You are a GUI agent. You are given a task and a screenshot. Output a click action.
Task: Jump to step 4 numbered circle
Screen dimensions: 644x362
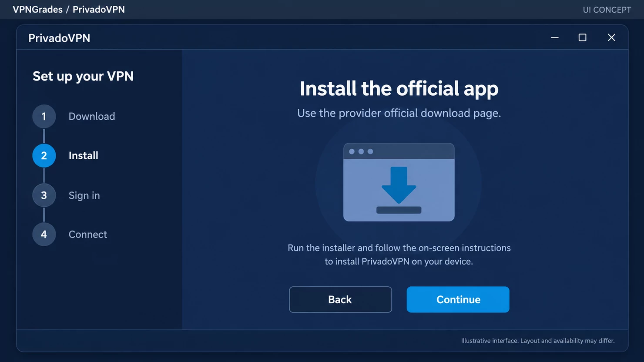[44, 234]
